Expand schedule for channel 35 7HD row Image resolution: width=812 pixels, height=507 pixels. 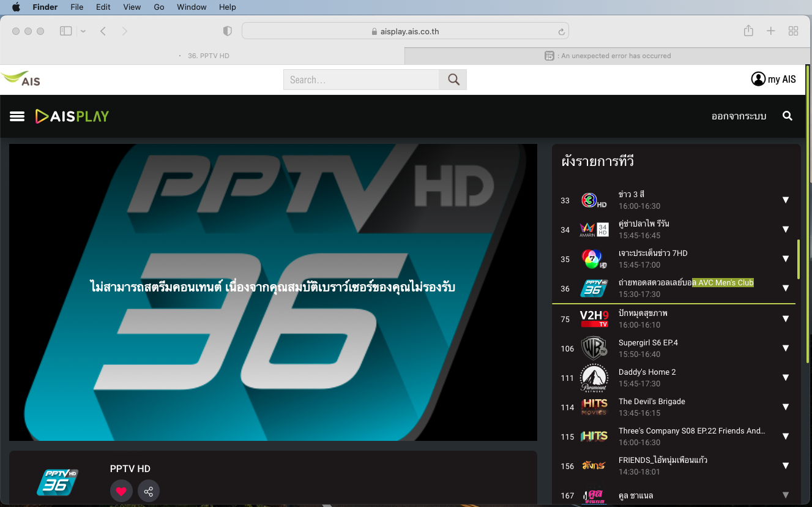[x=786, y=259]
